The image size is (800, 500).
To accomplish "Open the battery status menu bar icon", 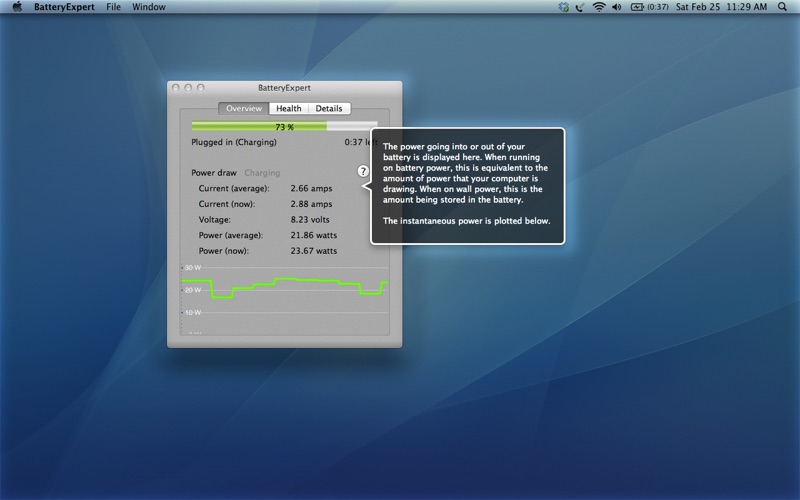I will (637, 7).
